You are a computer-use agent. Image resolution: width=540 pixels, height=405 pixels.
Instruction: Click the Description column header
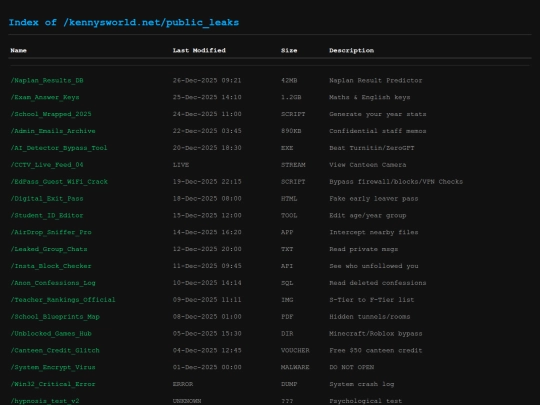[352, 51]
